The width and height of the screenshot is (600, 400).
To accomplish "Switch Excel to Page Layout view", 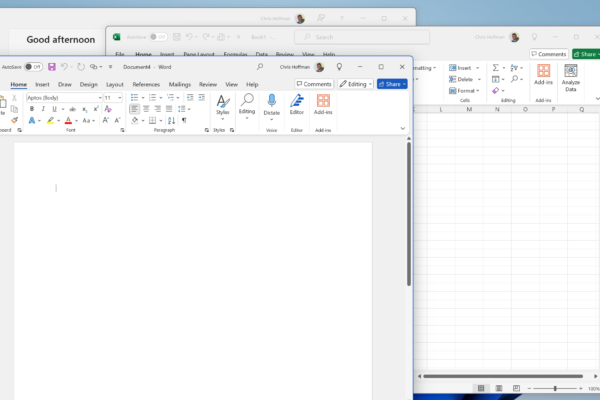I will click(x=499, y=388).
